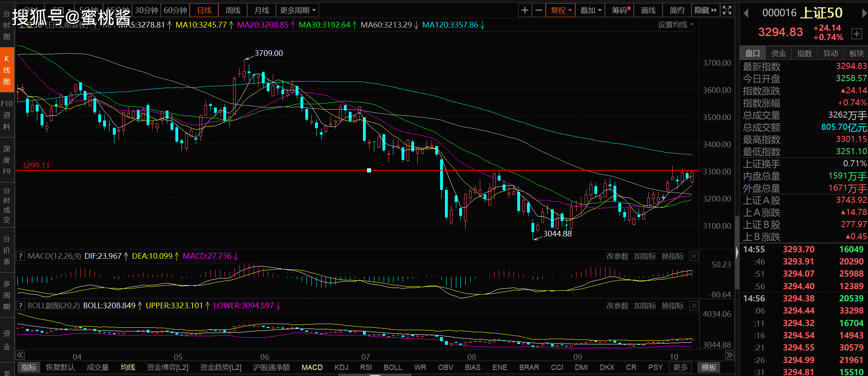This screenshot has width=868, height=376.
Task: Open F10资料 sidebar tab
Action: click(x=7, y=115)
